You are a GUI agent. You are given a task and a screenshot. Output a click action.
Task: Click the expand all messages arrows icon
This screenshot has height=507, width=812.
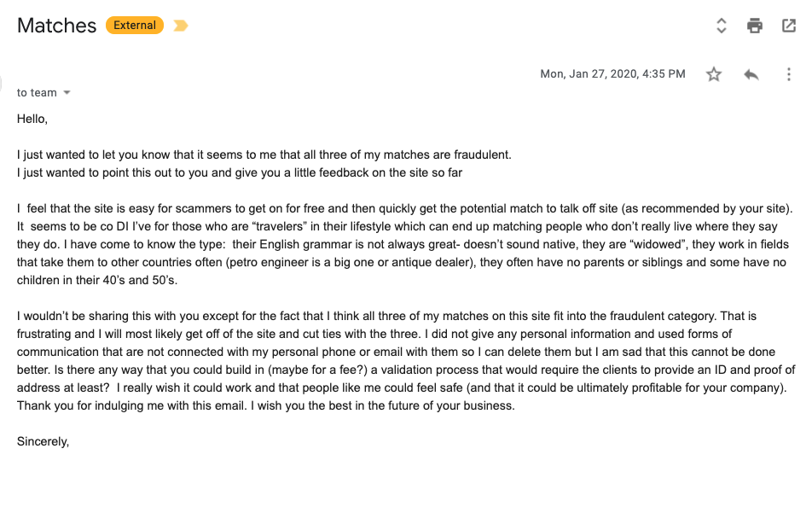721,26
